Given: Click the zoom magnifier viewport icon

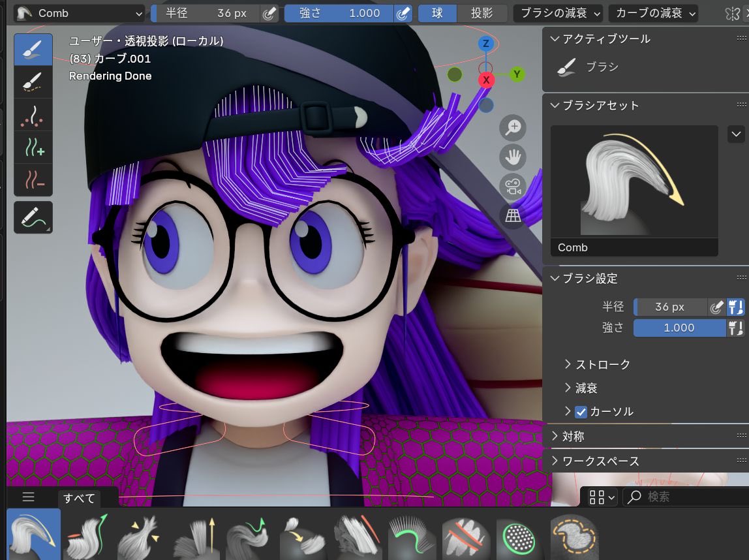Looking at the screenshot, I should tap(513, 127).
